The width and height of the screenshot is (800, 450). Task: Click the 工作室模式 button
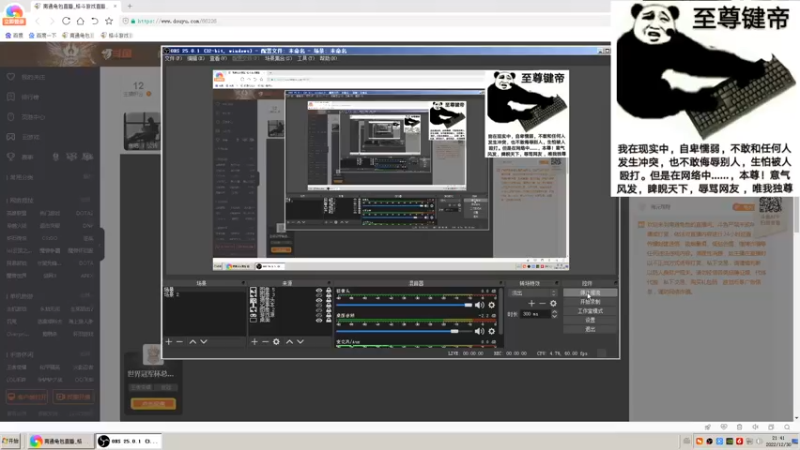[590, 311]
